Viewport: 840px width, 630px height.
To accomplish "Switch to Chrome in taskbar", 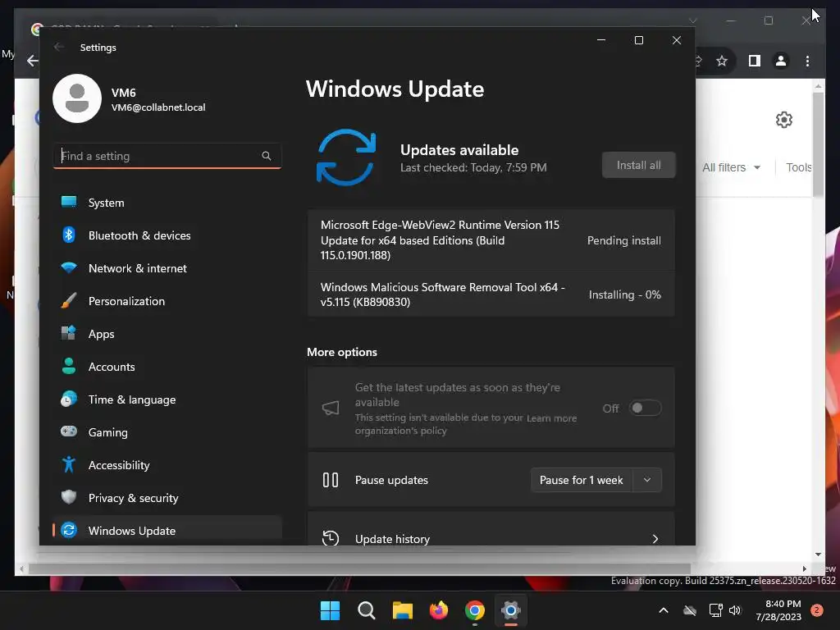I will [475, 610].
